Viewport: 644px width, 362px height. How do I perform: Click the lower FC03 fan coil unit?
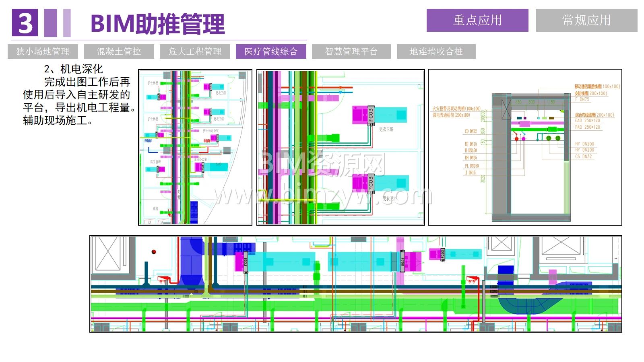pos(371,184)
